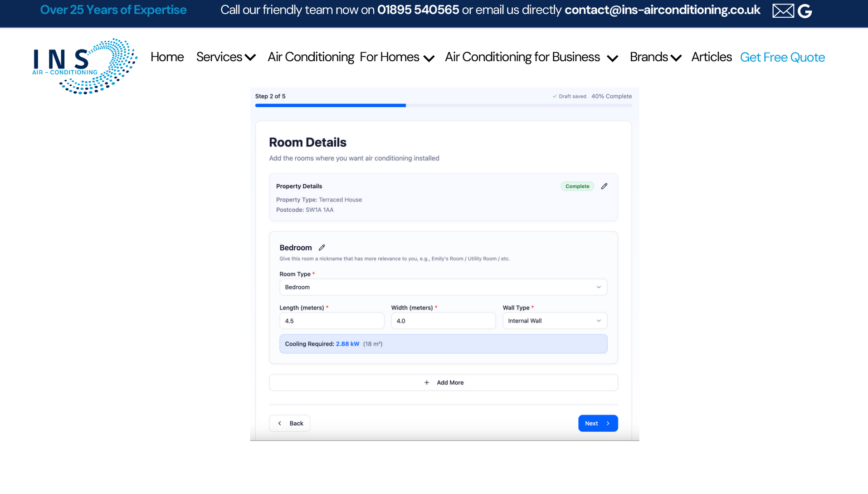This screenshot has height=494, width=868.
Task: Go to the Home page
Action: tap(167, 57)
